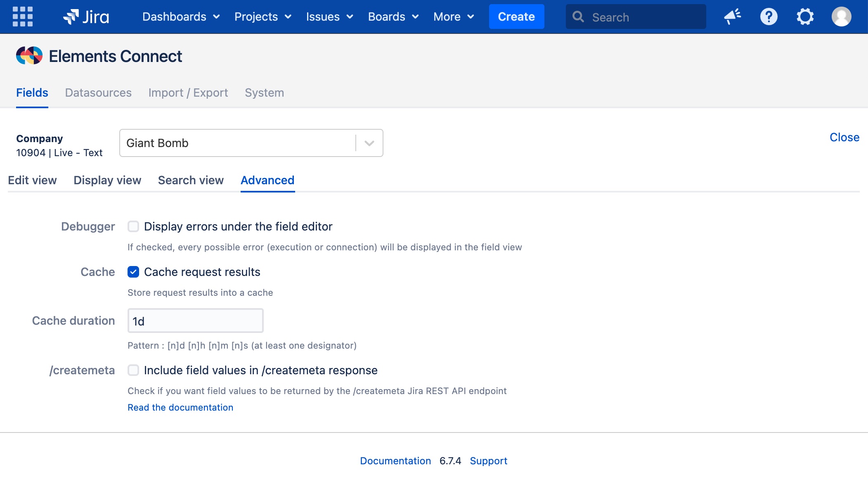Open Read the documentation link
Viewport: 868px width, 480px height.
coord(180,407)
